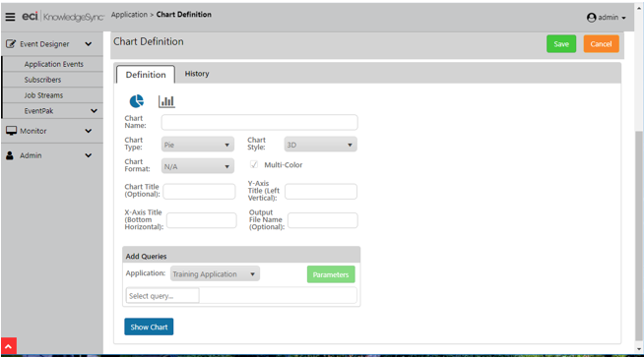Click the Chart Definition breadcrumb text
This screenshot has width=644, height=357.
(x=183, y=15)
